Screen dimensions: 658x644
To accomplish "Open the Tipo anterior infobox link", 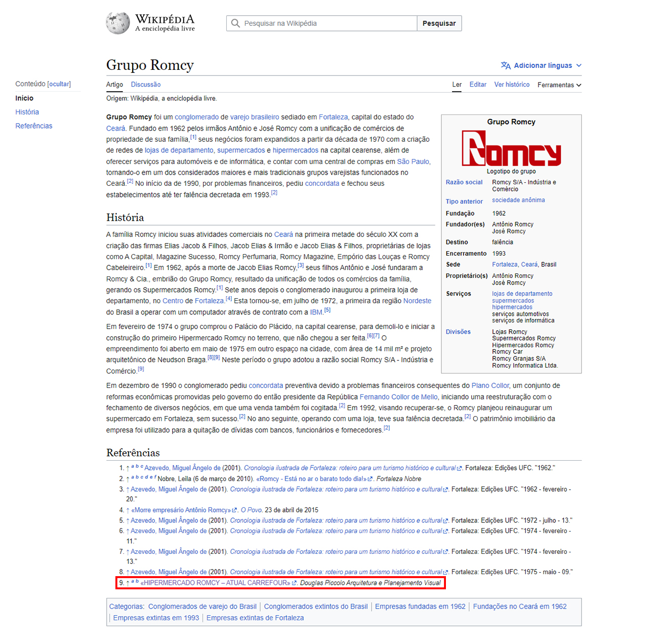I will (464, 202).
